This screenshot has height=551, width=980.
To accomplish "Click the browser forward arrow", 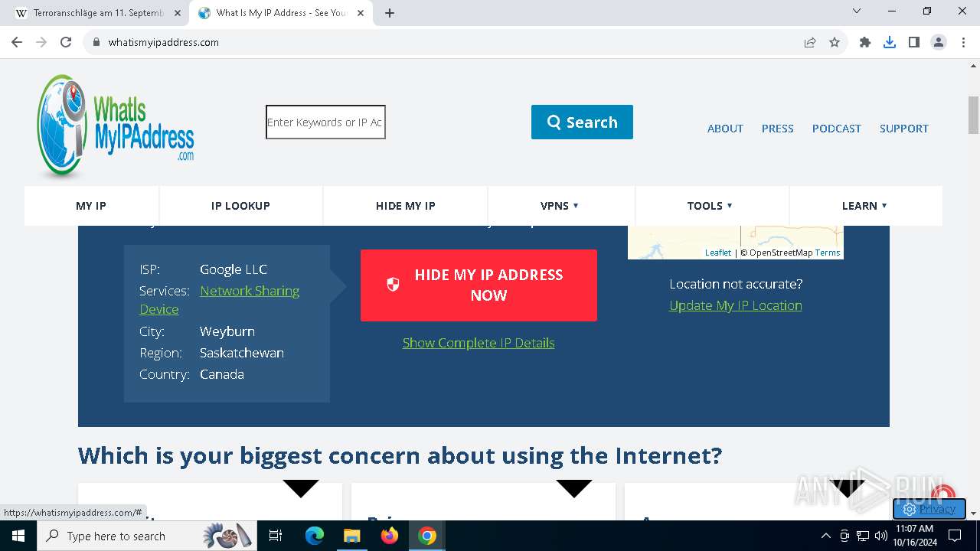I will (x=41, y=42).
